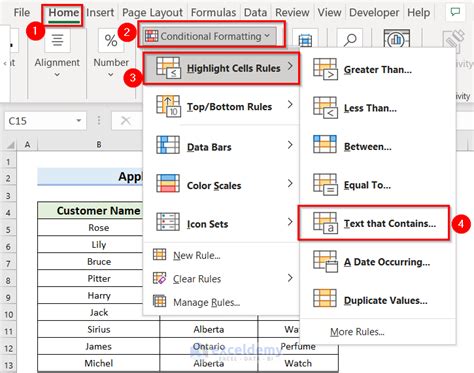Screen dimensions: 474x373
Task: Expand the Top/Bottom Rules arrow chevron
Action: coord(290,105)
